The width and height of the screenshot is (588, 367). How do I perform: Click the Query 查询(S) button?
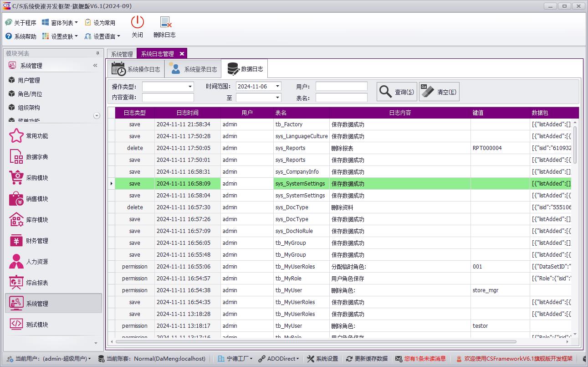[397, 92]
